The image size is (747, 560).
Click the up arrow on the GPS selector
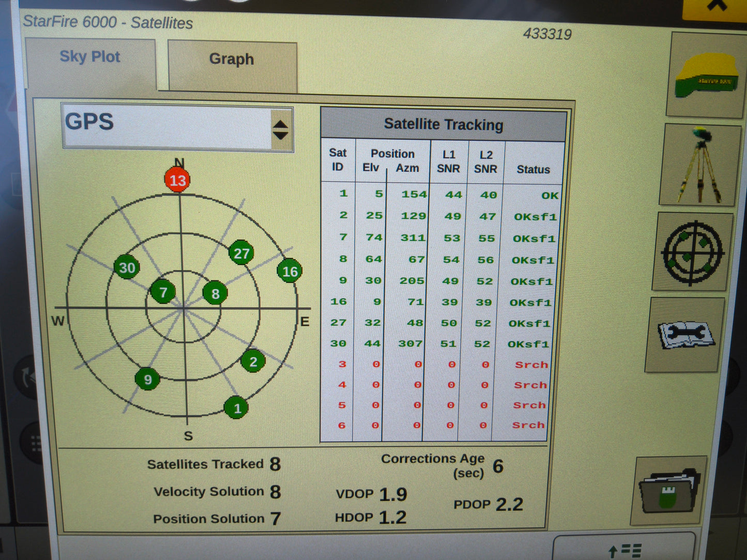click(x=280, y=123)
